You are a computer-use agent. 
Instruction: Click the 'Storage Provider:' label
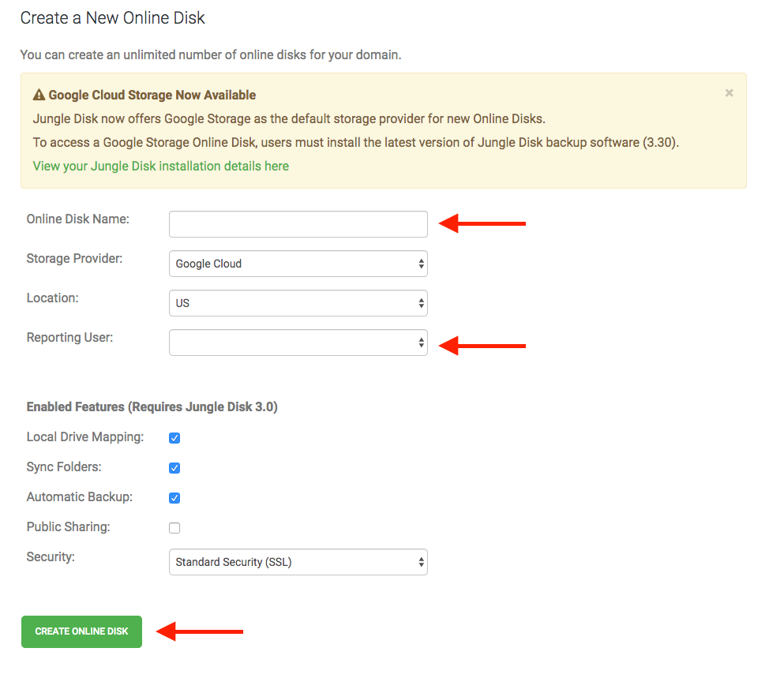tap(74, 259)
